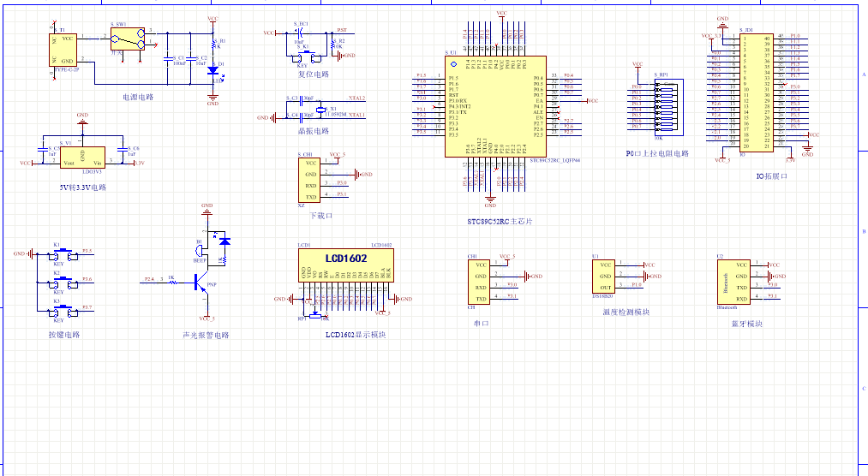Image resolution: width=868 pixels, height=476 pixels.
Task: Click the GND symbol below LED D1
Action: pyautogui.click(x=213, y=100)
